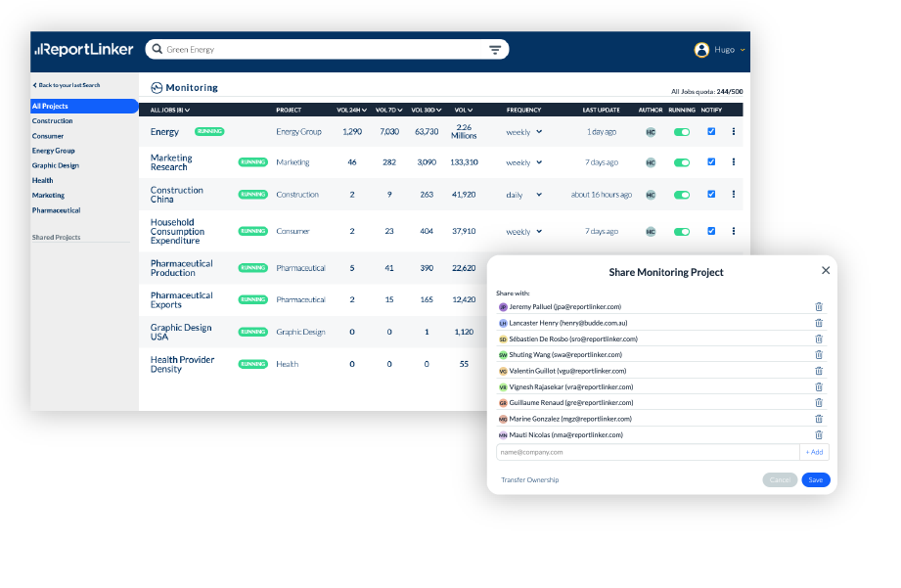Uncheck notify for Marketing Research job
Screen dimensions: 901x588
(711, 162)
